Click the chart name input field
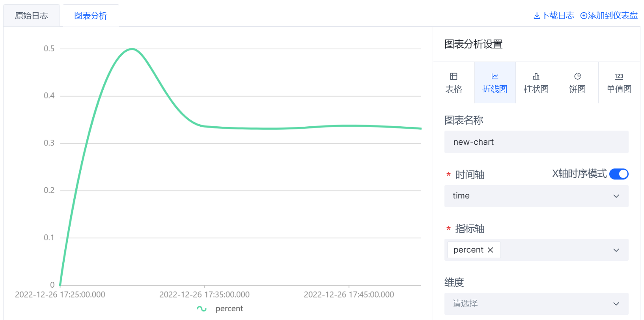 pos(536,142)
